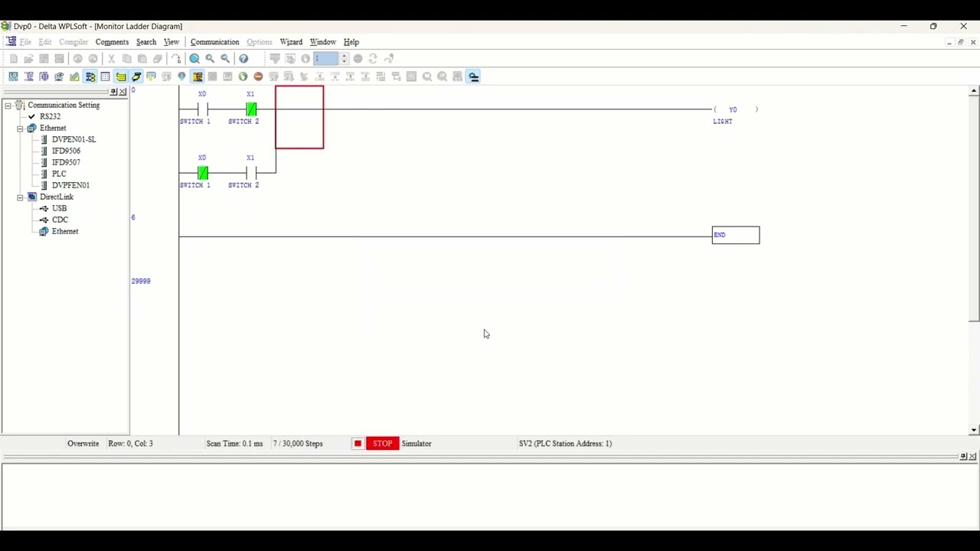Toggle the communication setting tree icon
Screen dimensions: 980x551
(90, 77)
